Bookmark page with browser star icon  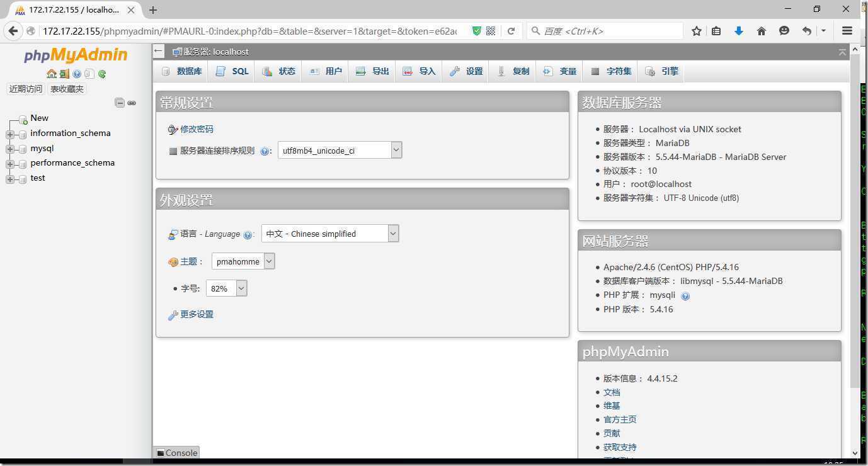697,31
